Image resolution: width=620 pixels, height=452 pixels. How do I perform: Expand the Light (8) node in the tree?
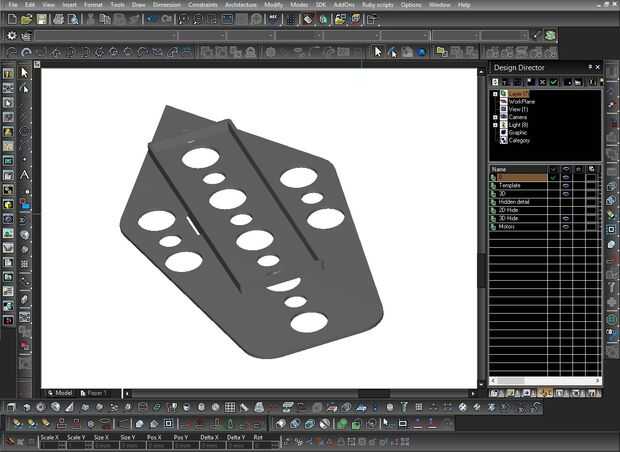coord(495,125)
